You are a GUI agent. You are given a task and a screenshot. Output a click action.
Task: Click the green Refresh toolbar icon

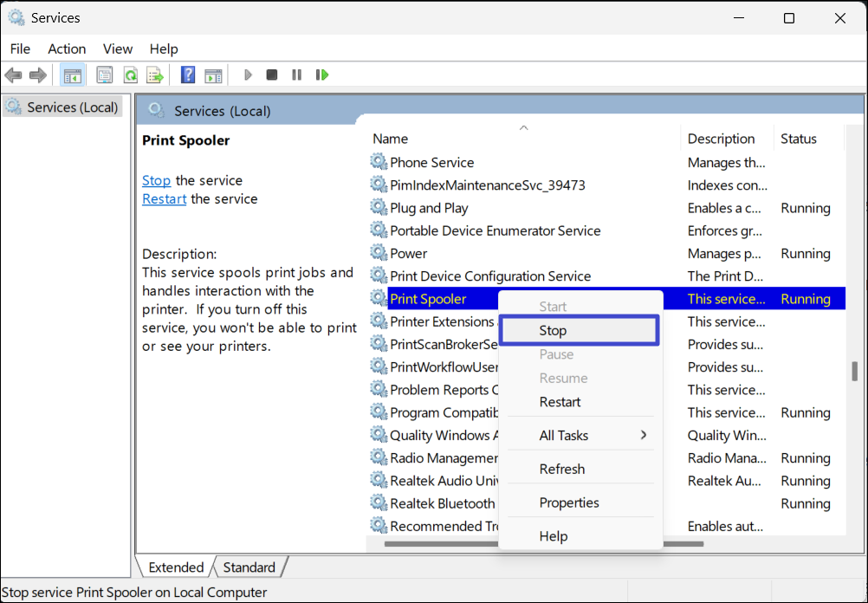[x=130, y=75]
